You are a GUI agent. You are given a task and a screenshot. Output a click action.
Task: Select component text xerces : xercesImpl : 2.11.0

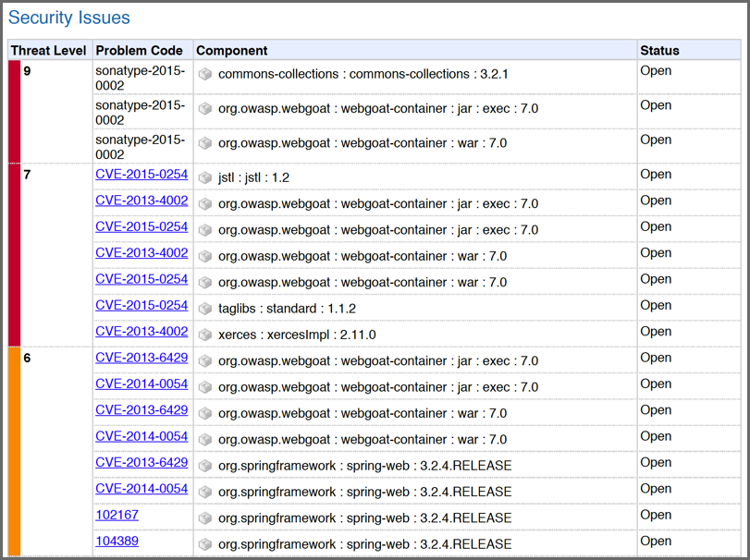pyautogui.click(x=297, y=335)
